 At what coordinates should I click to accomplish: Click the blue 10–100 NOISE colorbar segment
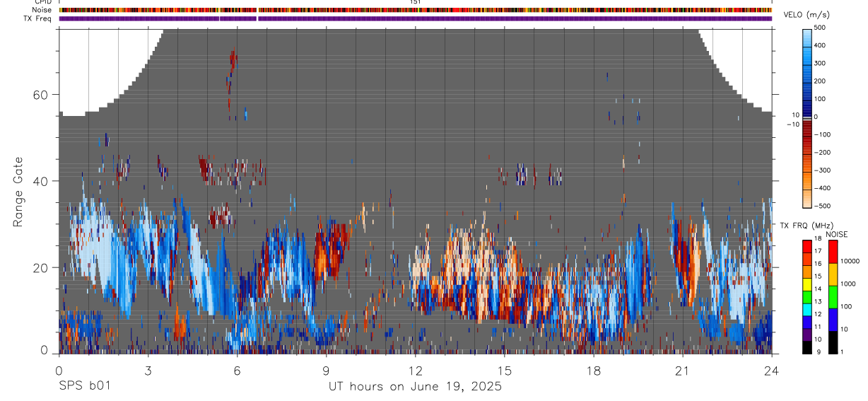tap(833, 320)
